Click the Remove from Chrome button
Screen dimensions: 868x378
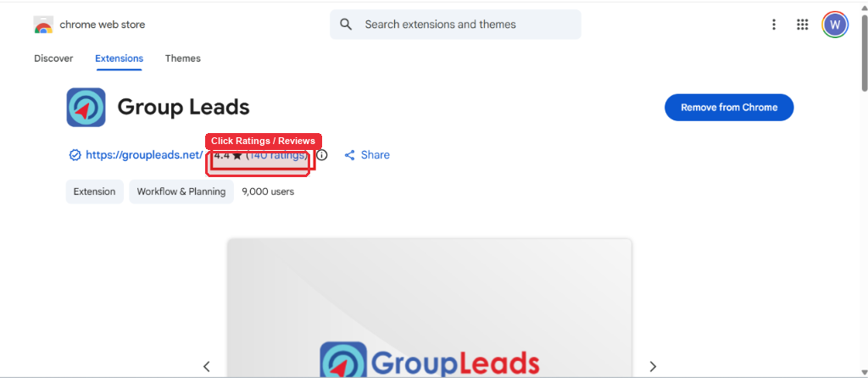coord(729,108)
